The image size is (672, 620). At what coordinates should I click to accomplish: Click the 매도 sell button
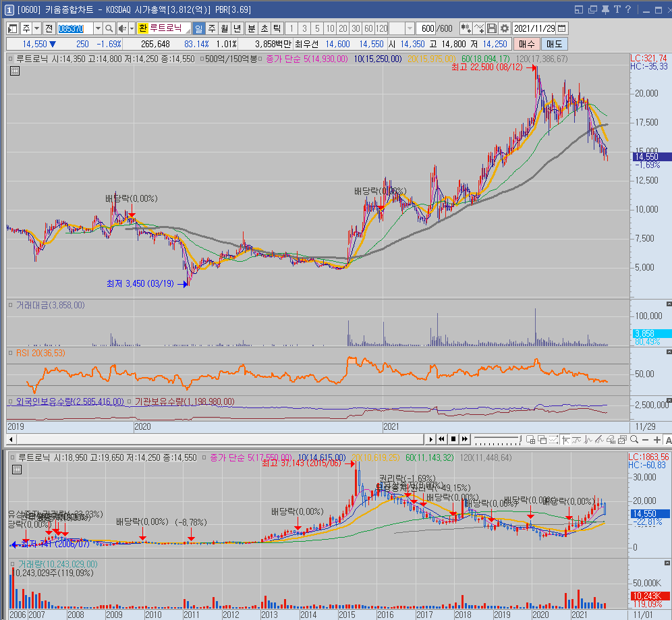click(555, 44)
